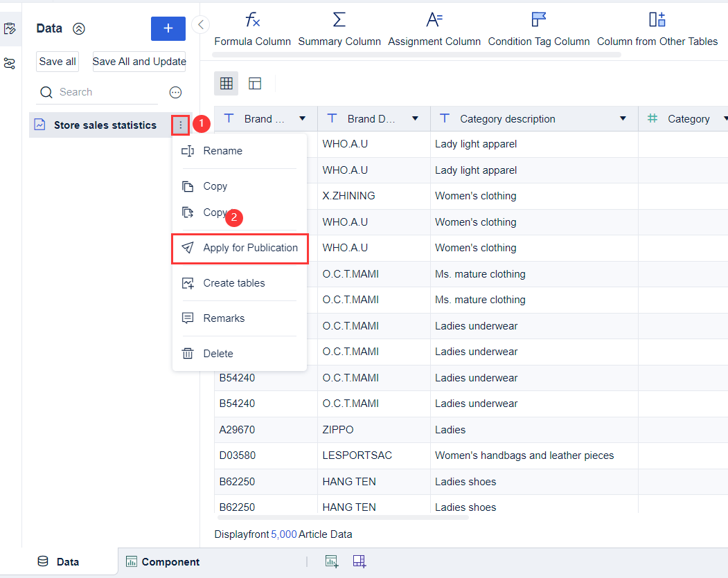Open the Condition Tag Column tool
Viewport: 728px width, 578px height.
click(538, 28)
